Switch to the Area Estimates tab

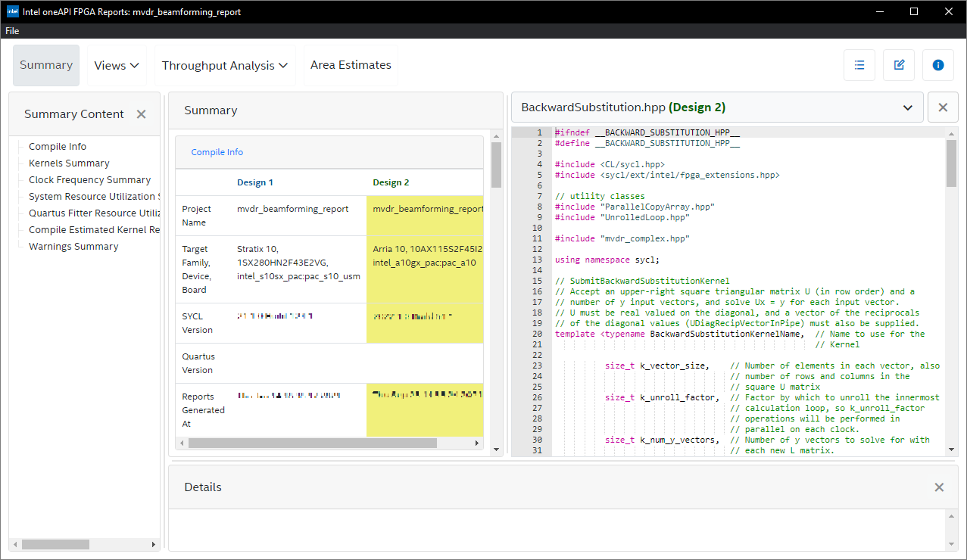click(351, 65)
